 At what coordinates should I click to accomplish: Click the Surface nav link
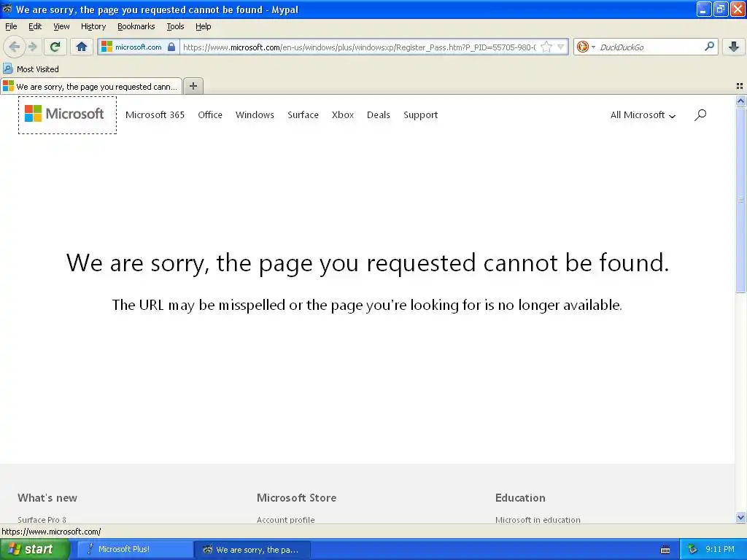coord(303,114)
